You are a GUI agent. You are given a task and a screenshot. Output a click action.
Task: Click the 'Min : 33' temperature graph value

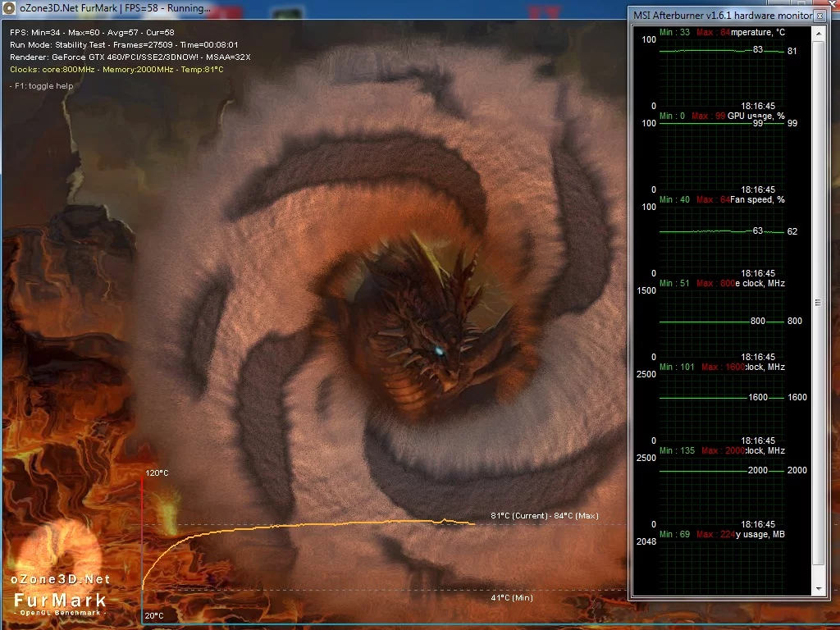pyautogui.click(x=674, y=32)
